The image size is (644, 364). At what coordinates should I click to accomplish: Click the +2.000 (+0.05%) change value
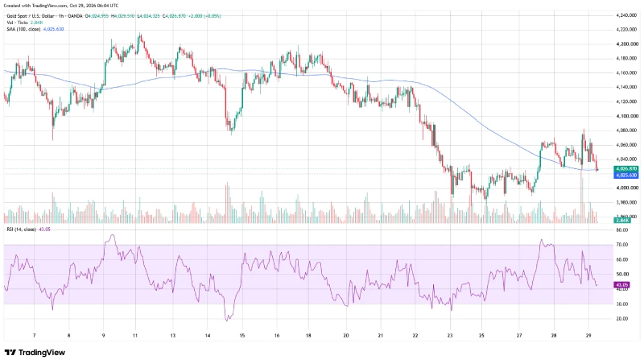coord(204,16)
